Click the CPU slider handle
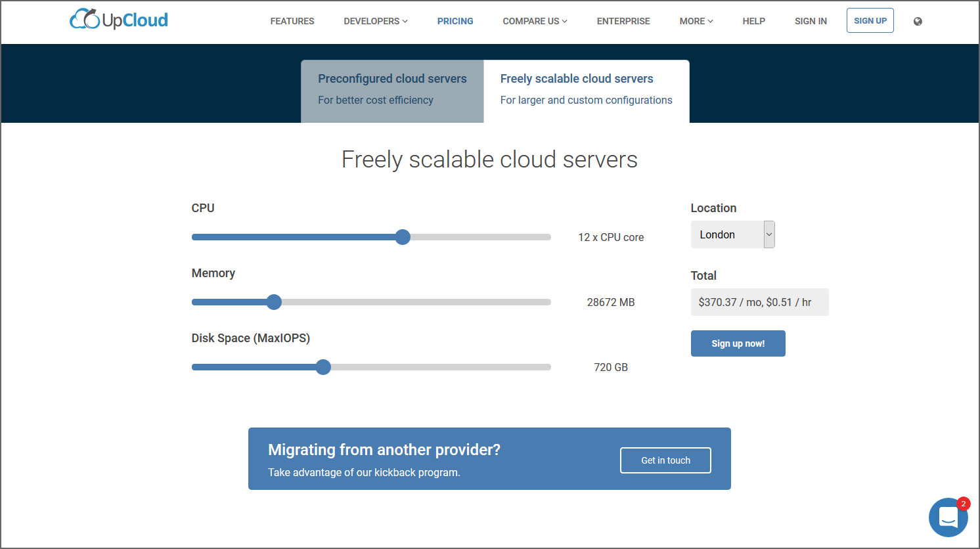 click(x=403, y=237)
